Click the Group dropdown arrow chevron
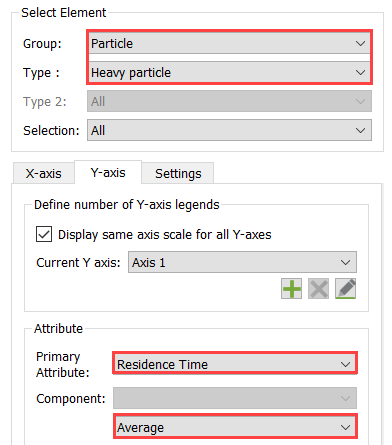Image resolution: width=392 pixels, height=445 pixels. 360,44
